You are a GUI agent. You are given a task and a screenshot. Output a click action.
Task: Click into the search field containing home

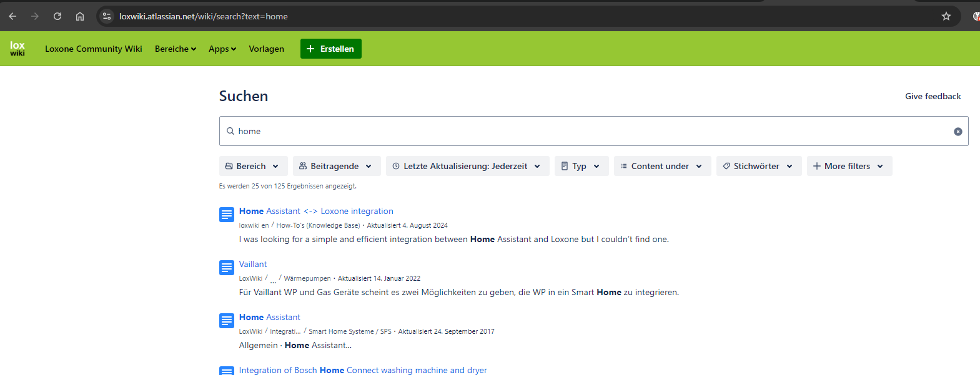(593, 131)
